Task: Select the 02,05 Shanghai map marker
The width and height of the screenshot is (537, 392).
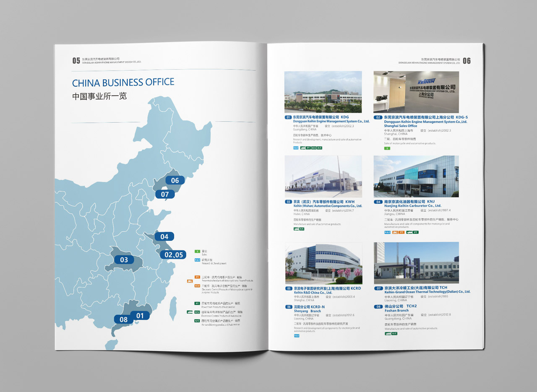Action: (x=173, y=254)
